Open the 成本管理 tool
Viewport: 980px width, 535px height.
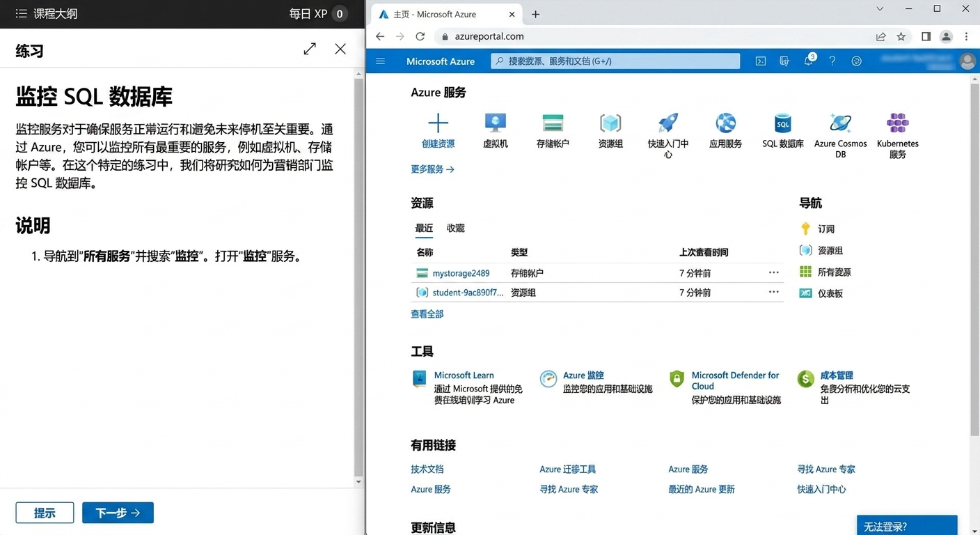[x=837, y=375]
